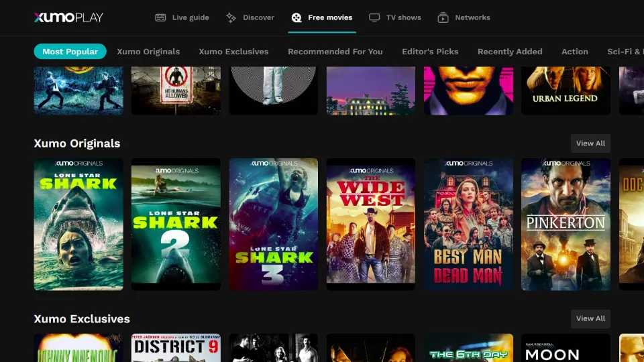The image size is (644, 362).
Task: Open the TV shows section
Action: click(x=394, y=17)
